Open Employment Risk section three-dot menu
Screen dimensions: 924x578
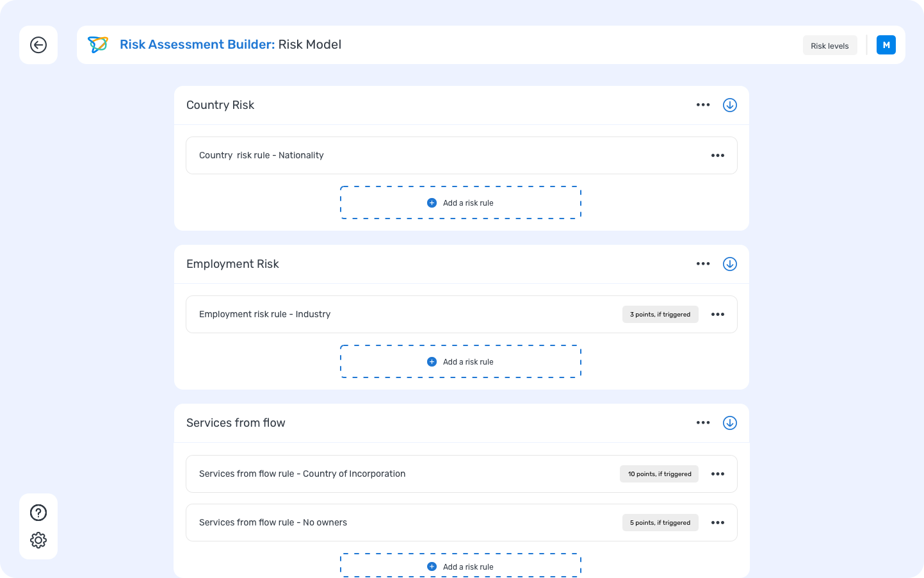click(703, 264)
